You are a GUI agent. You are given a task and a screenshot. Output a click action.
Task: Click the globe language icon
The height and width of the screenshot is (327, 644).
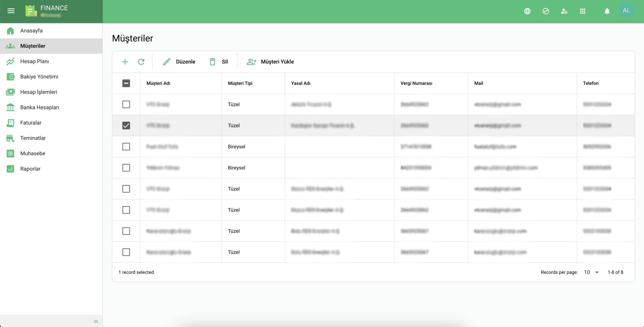click(527, 11)
